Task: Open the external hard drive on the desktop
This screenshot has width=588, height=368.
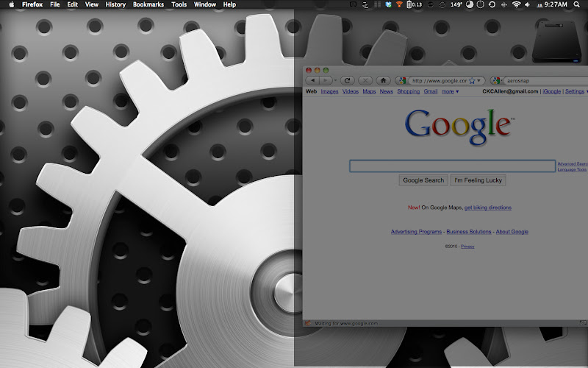Action: pos(556,41)
